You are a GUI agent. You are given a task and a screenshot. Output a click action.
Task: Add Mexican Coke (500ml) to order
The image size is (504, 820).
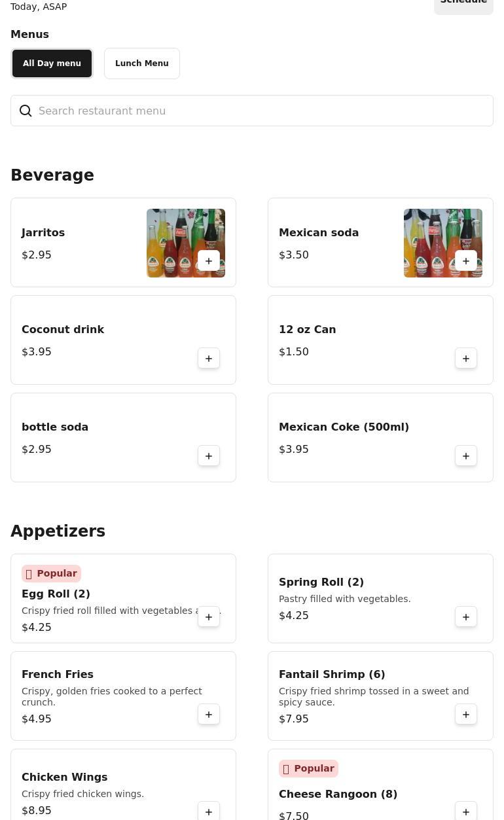pos(466,456)
